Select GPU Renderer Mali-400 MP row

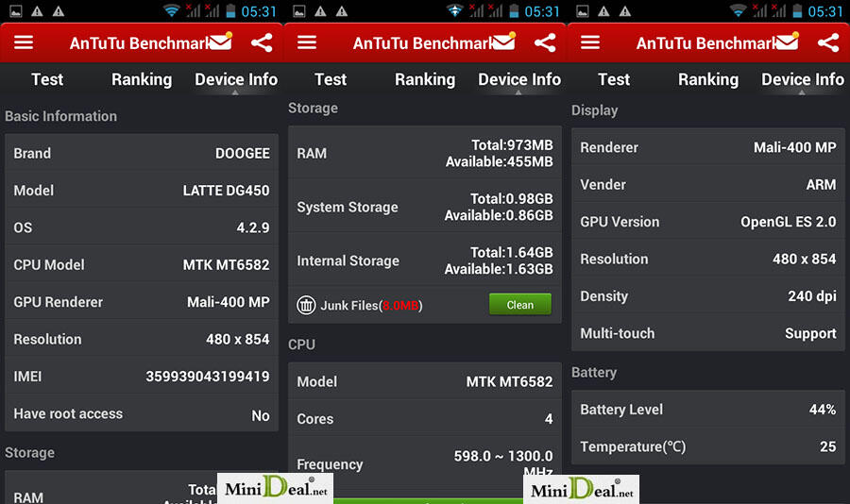point(142,302)
